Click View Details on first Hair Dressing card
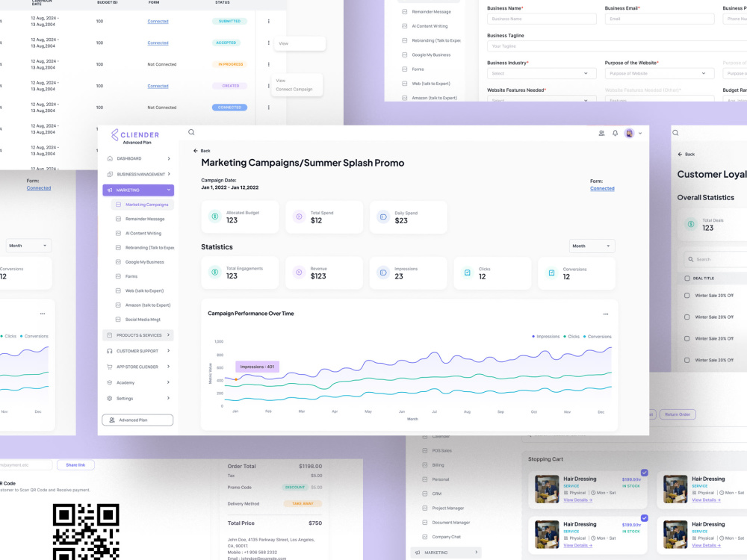The height and width of the screenshot is (560, 747). coord(578,500)
